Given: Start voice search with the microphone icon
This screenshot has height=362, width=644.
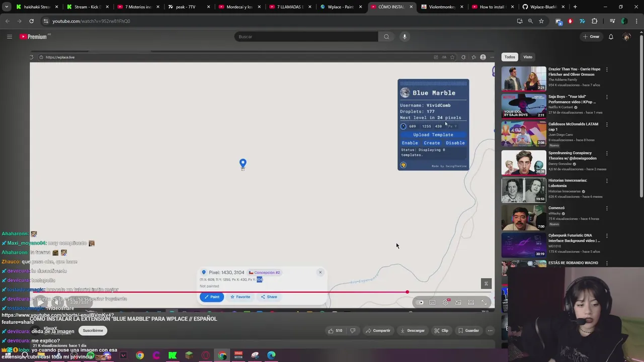Looking at the screenshot, I should (405, 37).
